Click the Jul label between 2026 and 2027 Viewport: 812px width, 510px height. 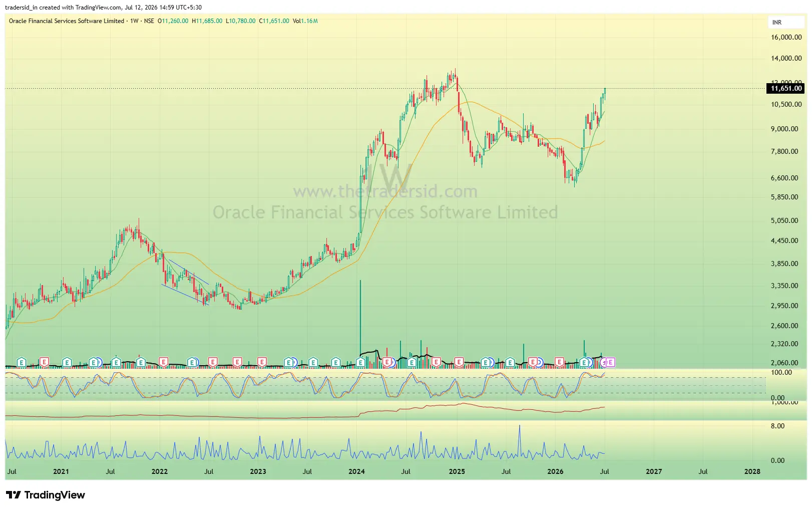pos(605,471)
